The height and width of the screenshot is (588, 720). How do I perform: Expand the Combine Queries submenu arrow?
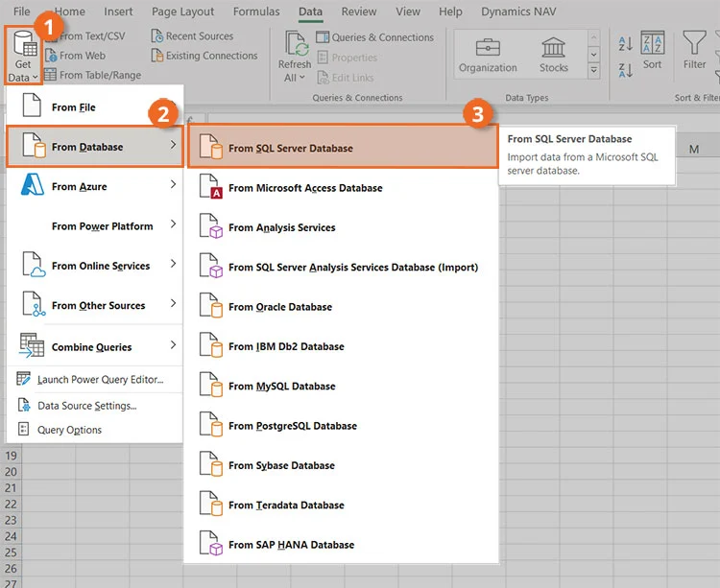pos(173,344)
